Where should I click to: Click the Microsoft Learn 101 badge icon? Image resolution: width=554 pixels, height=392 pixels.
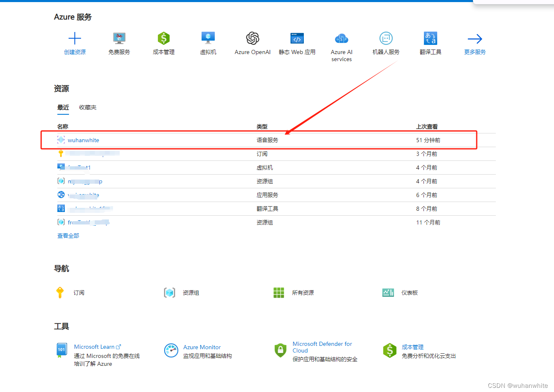pos(62,350)
